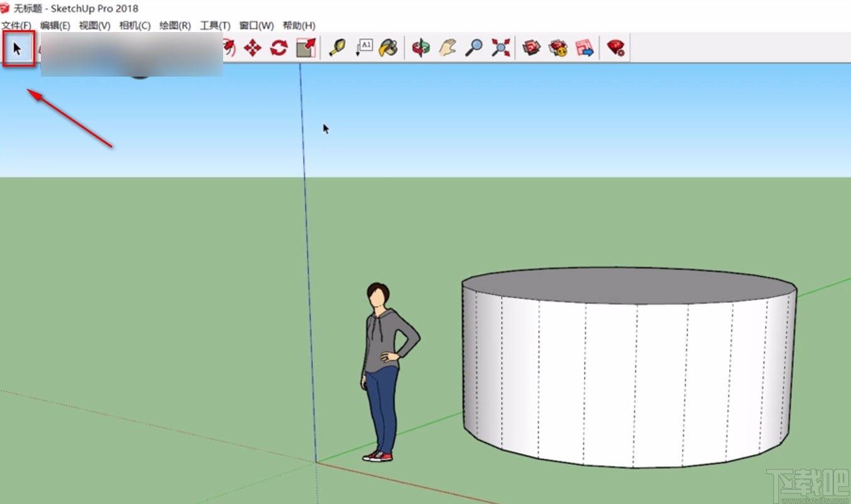The width and height of the screenshot is (851, 504).
Task: Activate the Orbit tool
Action: coord(419,47)
